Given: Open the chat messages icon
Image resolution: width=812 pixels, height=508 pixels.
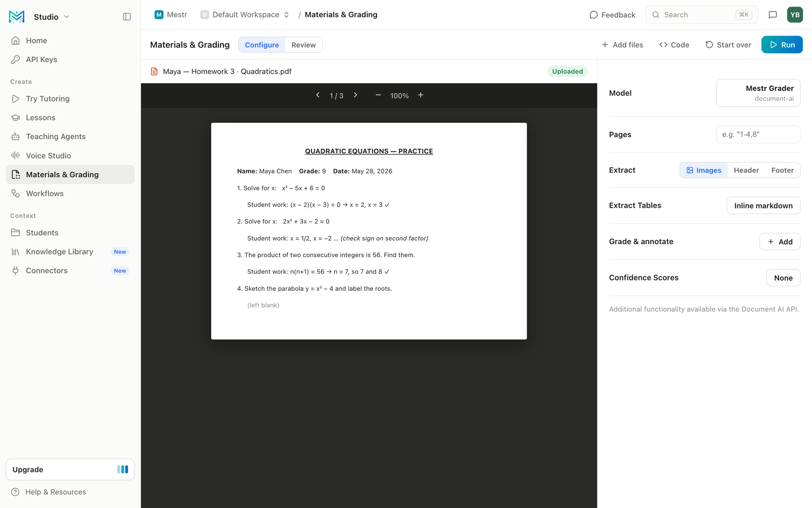Looking at the screenshot, I should click(772, 15).
